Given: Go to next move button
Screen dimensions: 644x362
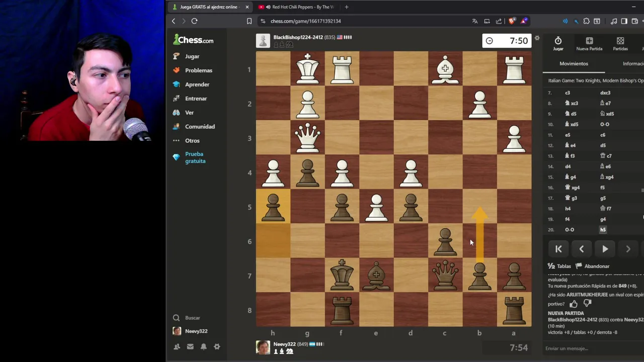Looking at the screenshot, I should (x=628, y=249).
